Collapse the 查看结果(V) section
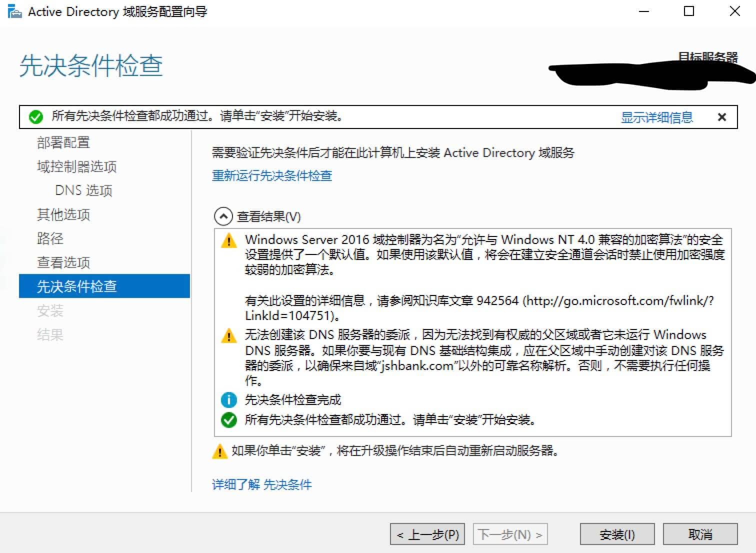This screenshot has height=553, width=756. pos(223,216)
